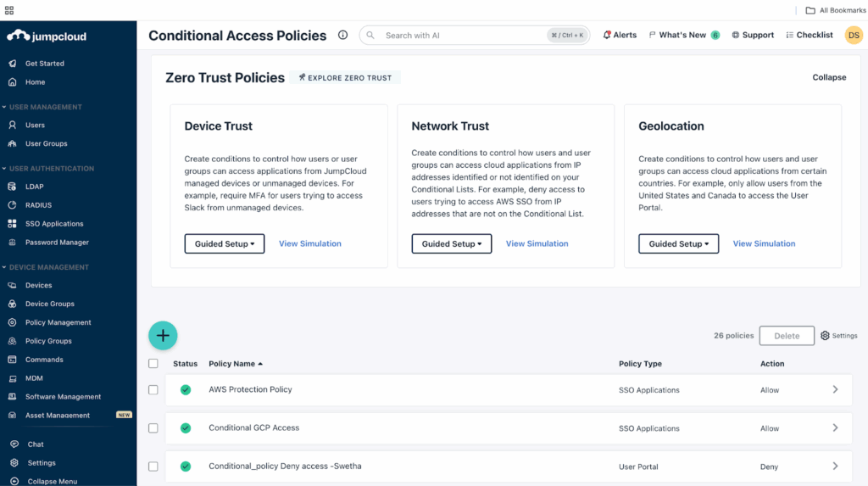Open Geolocation Guided Setup dropdown
The height and width of the screenshot is (486, 868).
(678, 243)
